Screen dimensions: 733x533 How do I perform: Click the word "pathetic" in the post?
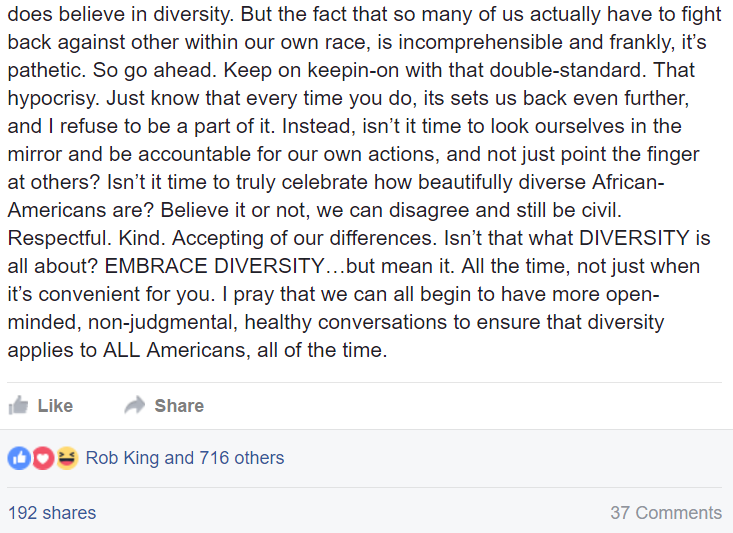click(44, 73)
